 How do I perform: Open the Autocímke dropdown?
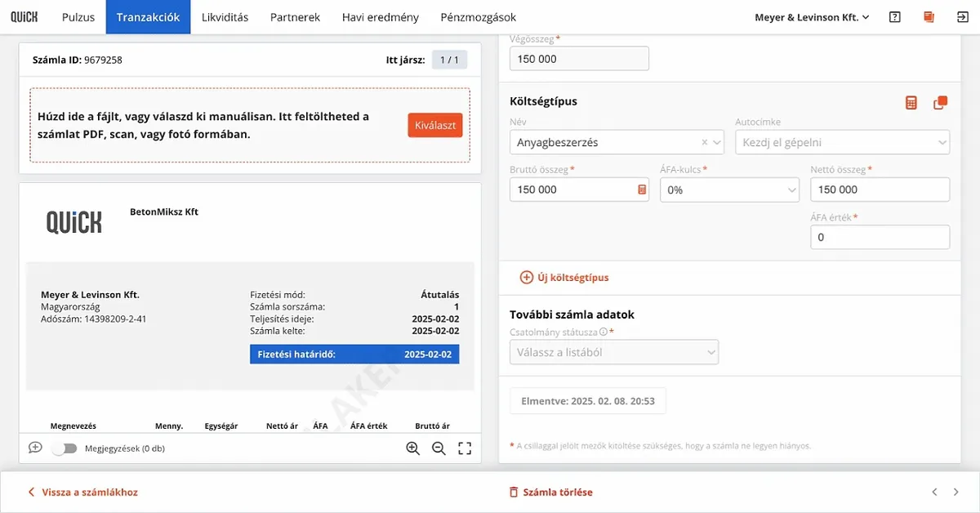point(842,142)
